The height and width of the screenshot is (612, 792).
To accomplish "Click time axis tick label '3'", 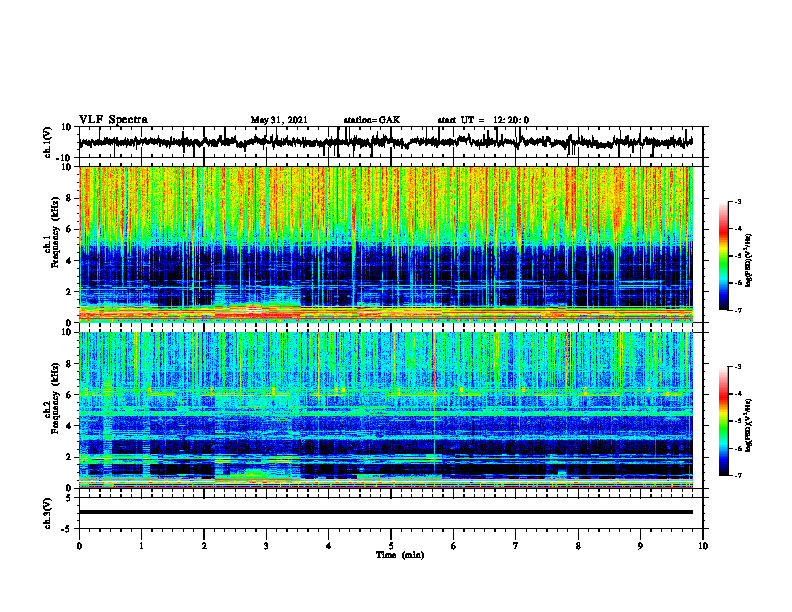I will 266,546.
